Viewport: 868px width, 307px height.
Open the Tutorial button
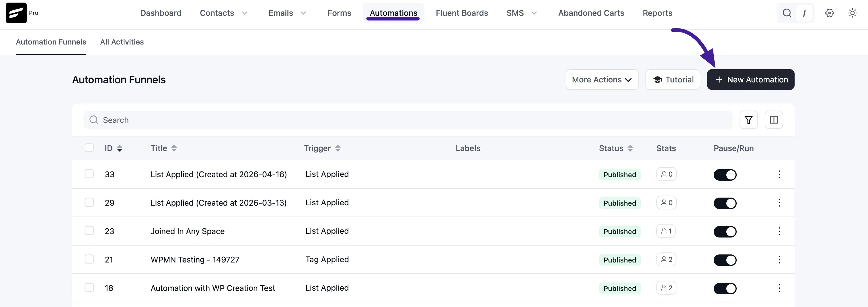(x=672, y=80)
